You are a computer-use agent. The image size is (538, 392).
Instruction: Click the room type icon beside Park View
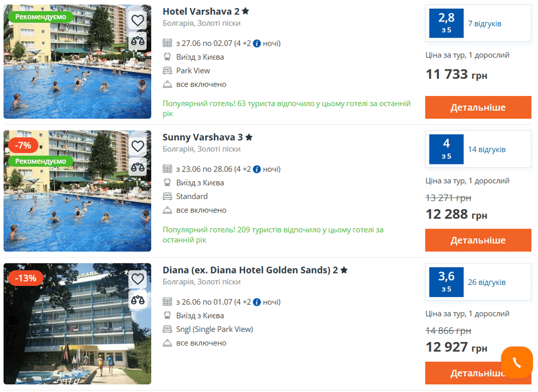168,70
